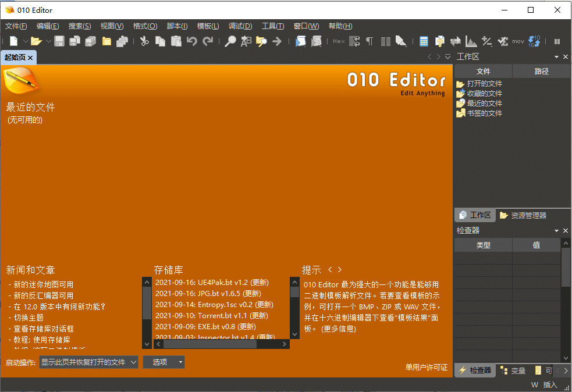
Task: Open the 搜索(S) menu
Action: (80, 26)
